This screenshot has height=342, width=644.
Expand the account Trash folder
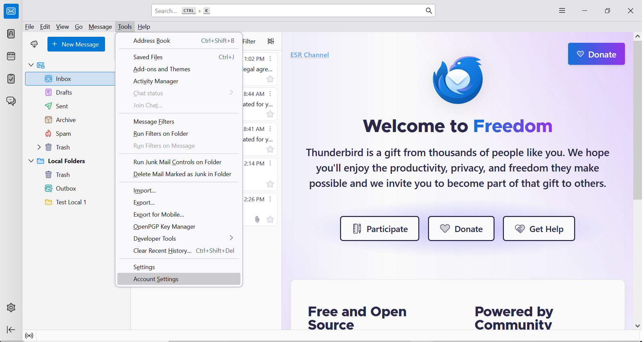click(x=39, y=147)
